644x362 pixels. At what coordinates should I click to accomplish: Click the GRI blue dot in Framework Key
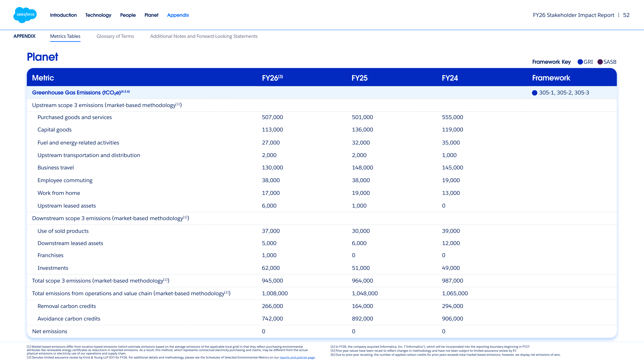coord(580,62)
